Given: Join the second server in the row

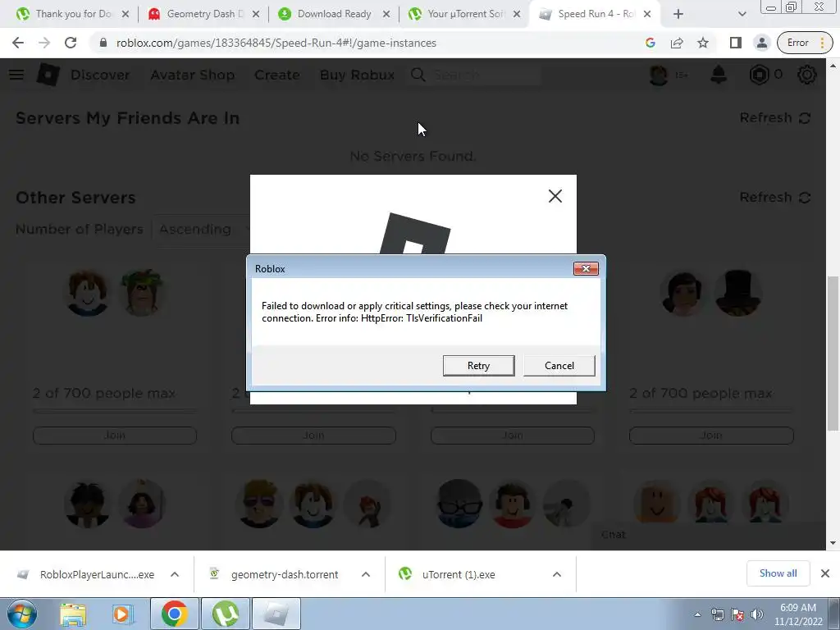Looking at the screenshot, I should tap(313, 436).
